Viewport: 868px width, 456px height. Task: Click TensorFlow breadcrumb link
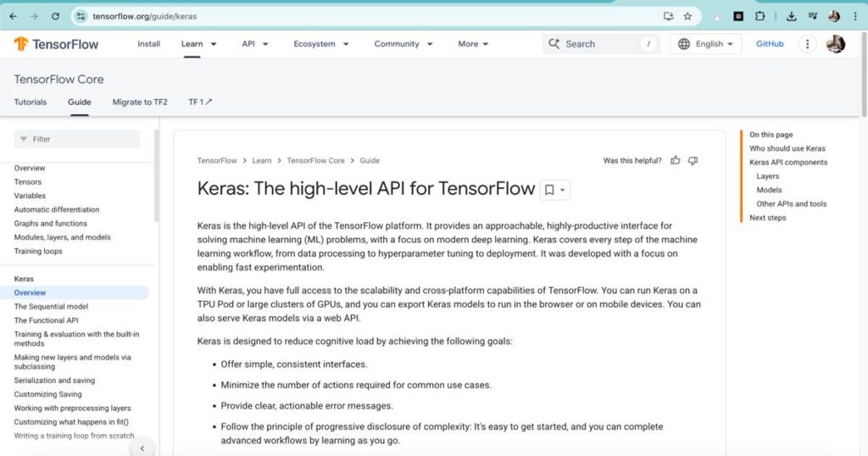pos(217,160)
